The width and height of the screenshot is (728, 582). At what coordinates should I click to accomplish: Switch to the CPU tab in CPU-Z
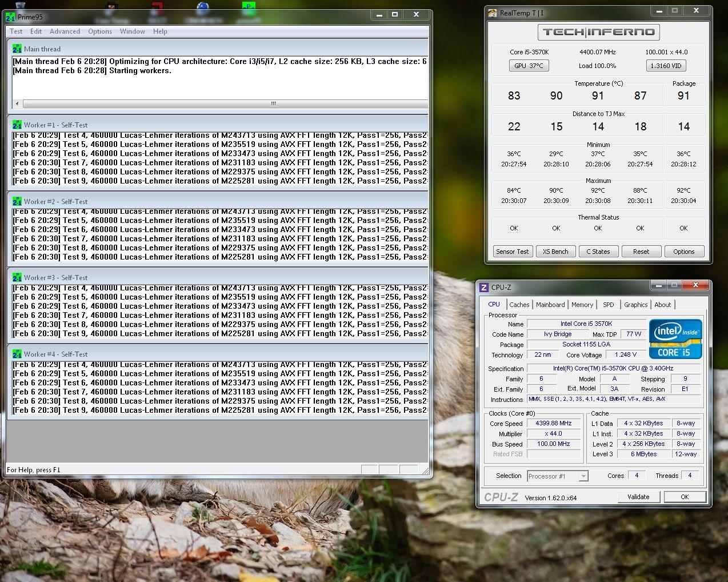tap(494, 304)
